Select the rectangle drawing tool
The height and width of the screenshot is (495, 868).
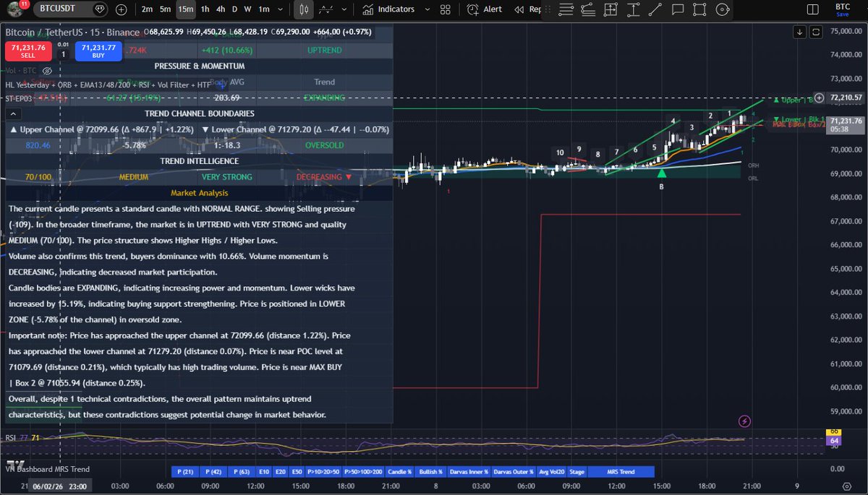pos(699,9)
